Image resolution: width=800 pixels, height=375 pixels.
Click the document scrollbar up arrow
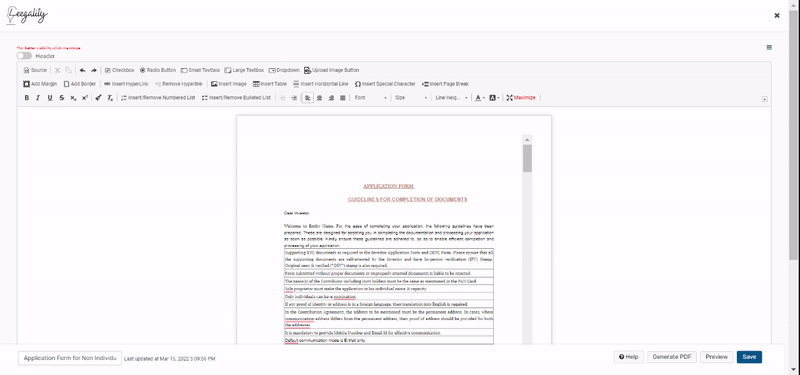(x=527, y=139)
